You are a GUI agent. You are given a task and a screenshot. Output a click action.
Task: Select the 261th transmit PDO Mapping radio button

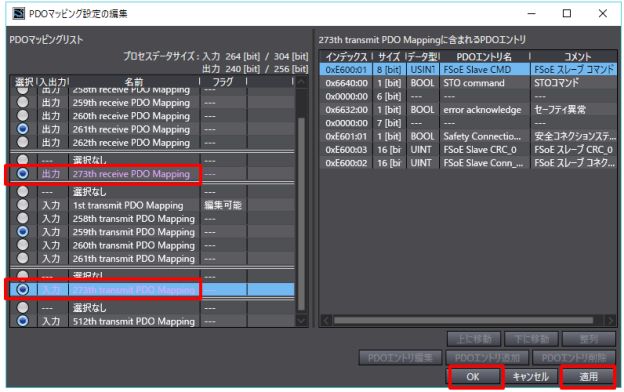point(23,258)
